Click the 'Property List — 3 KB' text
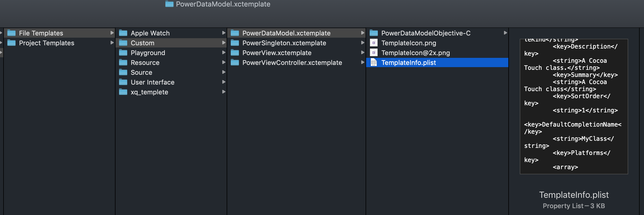 pyautogui.click(x=574, y=206)
